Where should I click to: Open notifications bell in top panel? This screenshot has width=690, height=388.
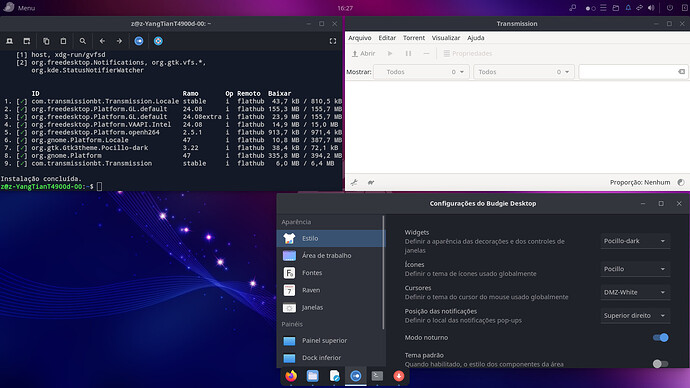pos(628,8)
